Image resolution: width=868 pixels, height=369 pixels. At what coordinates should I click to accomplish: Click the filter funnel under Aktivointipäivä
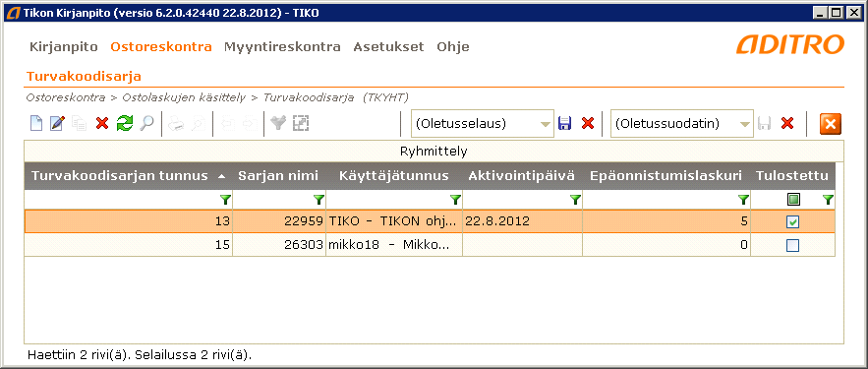(575, 200)
